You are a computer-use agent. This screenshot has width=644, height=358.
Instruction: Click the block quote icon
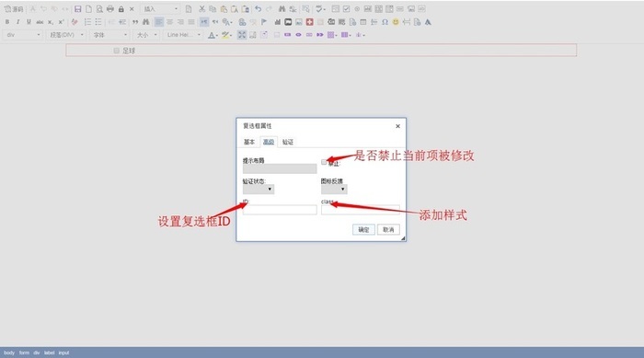point(135,22)
